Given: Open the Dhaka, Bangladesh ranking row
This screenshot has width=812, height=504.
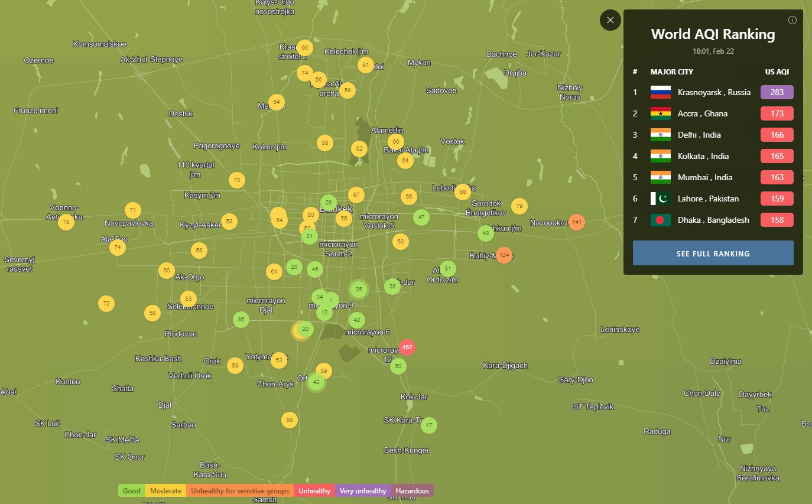Looking at the screenshot, I should pyautogui.click(x=713, y=220).
